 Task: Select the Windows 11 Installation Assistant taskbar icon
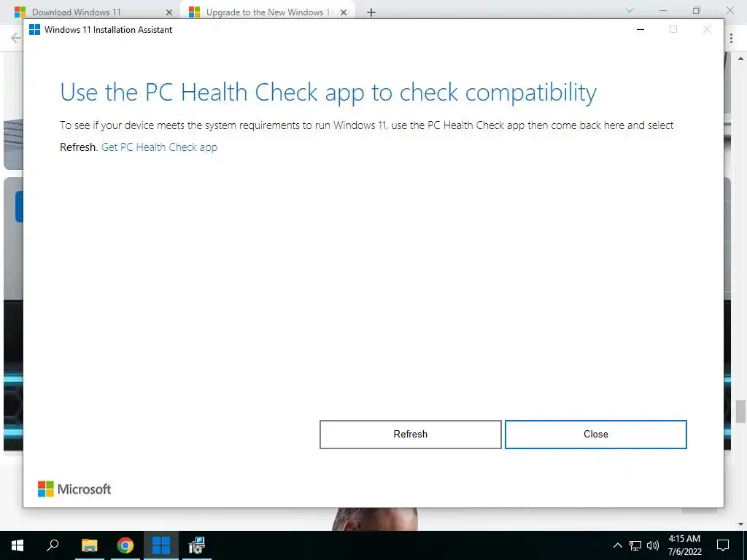(x=161, y=545)
